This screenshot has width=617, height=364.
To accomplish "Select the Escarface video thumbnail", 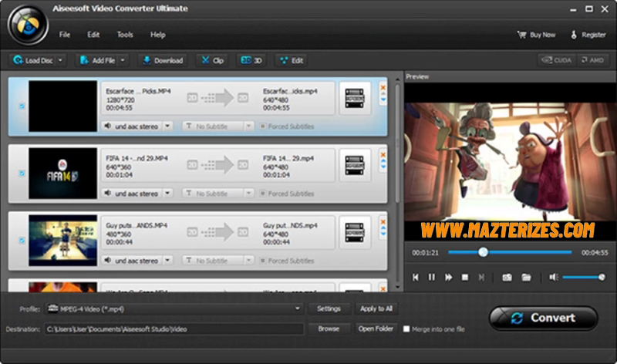I will coord(62,106).
